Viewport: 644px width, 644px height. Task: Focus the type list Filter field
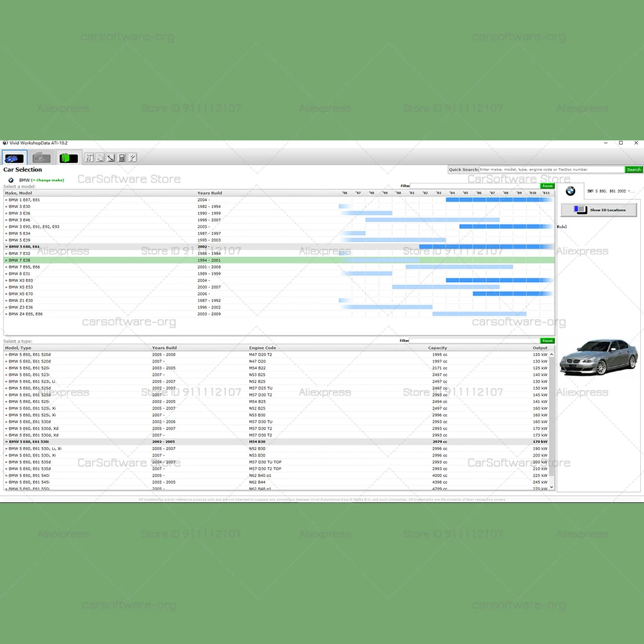[x=475, y=341]
